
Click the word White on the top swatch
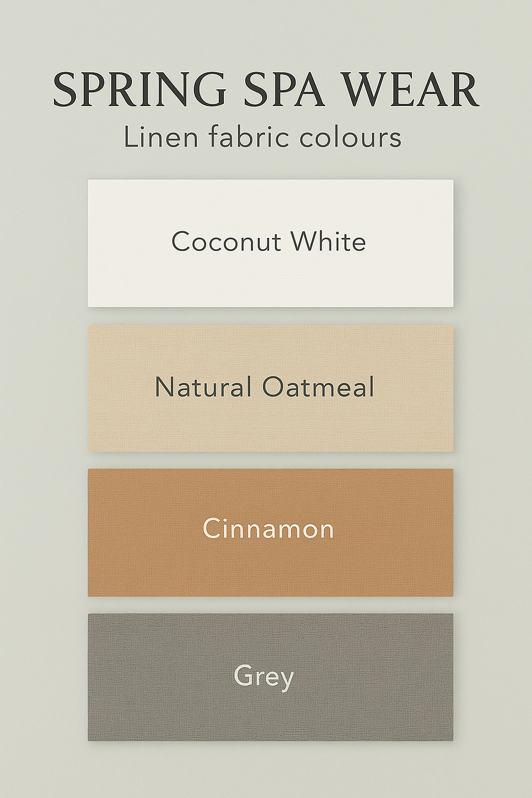pyautogui.click(x=328, y=242)
